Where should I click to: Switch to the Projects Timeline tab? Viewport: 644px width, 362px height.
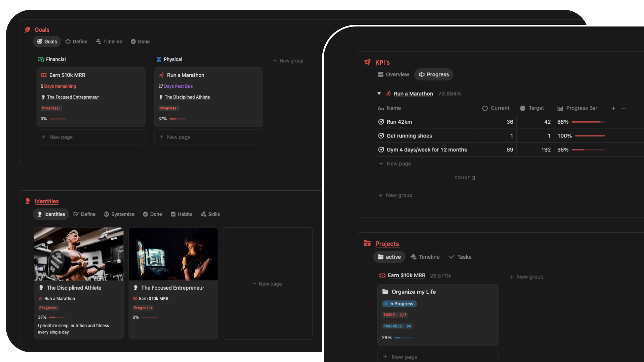tap(425, 257)
